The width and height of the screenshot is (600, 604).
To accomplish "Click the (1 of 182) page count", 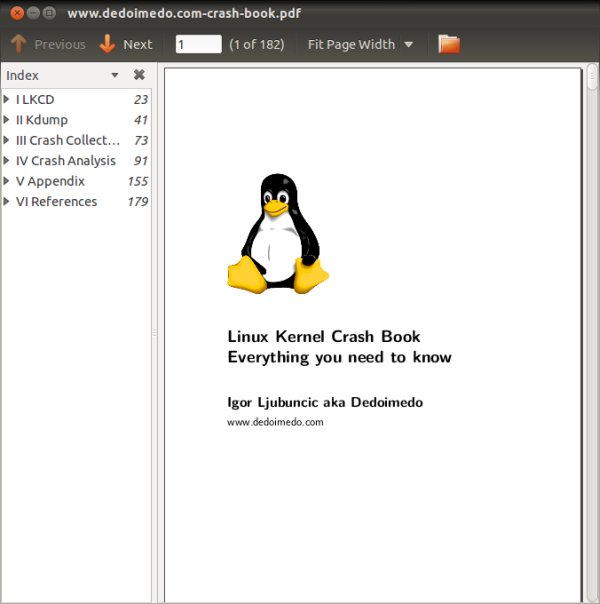I will (x=257, y=44).
